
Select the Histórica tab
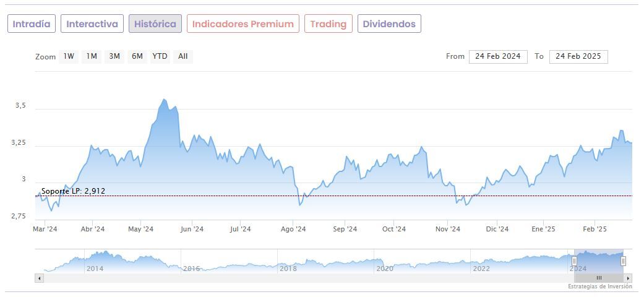coord(155,24)
